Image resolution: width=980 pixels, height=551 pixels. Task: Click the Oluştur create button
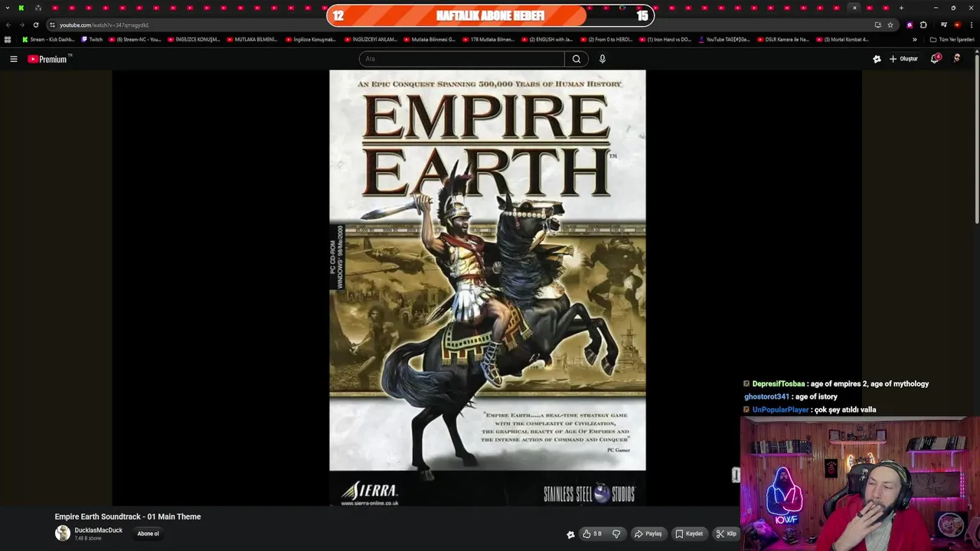(x=903, y=59)
